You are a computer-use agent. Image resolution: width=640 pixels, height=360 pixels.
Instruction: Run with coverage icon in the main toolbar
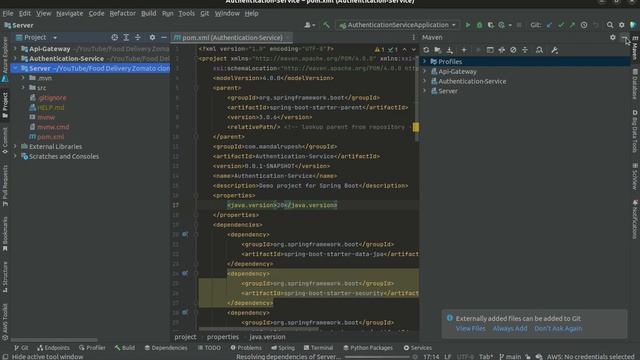[x=491, y=25]
